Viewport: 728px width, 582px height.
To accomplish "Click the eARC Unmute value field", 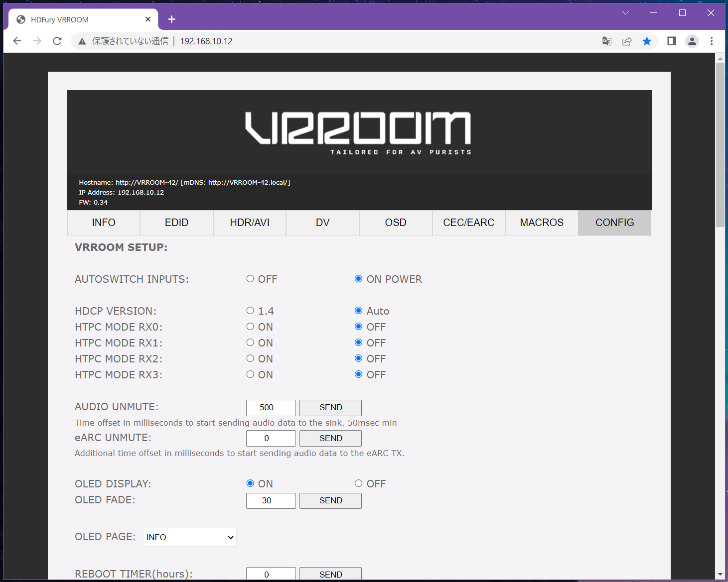I will coord(271,439).
